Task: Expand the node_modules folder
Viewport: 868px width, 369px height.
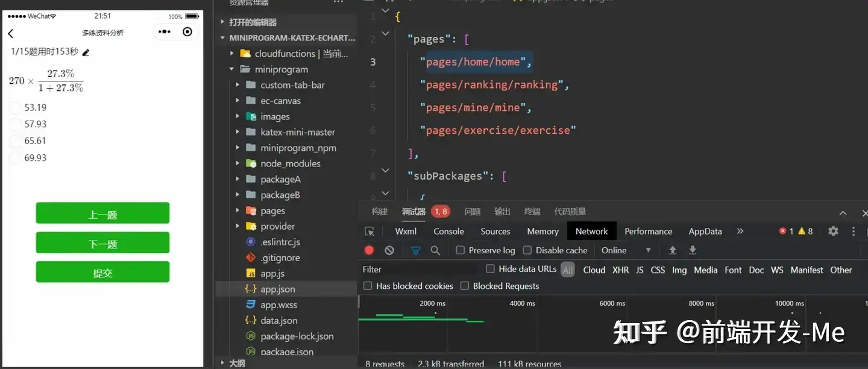Action: pos(237,163)
